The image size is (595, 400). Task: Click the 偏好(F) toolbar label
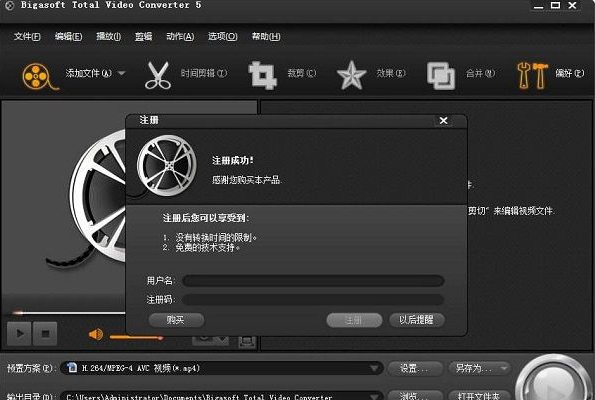click(x=570, y=73)
